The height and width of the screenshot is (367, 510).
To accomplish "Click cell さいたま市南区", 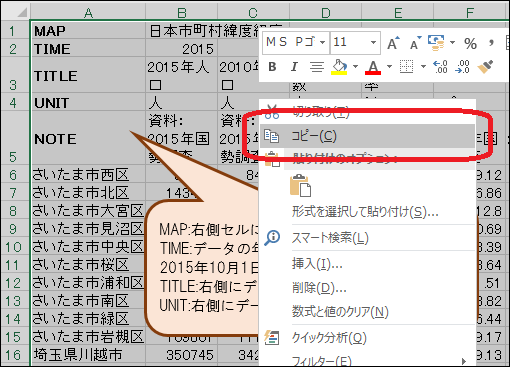I will click(x=88, y=301).
